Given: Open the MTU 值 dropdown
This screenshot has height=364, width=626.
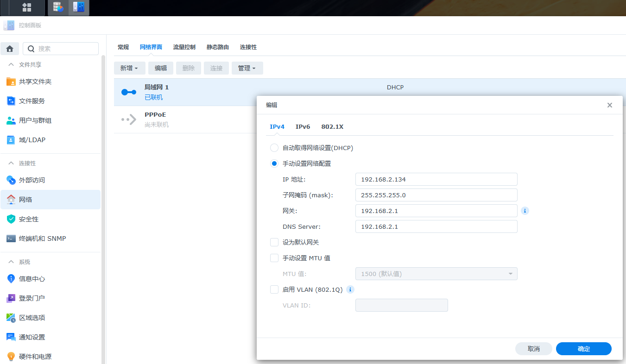Looking at the screenshot, I should (436, 274).
